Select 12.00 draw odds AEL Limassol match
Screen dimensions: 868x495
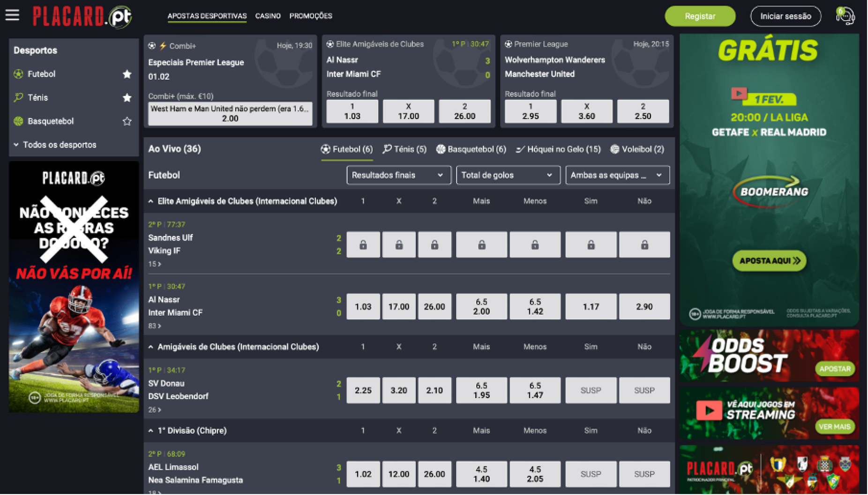[399, 474]
